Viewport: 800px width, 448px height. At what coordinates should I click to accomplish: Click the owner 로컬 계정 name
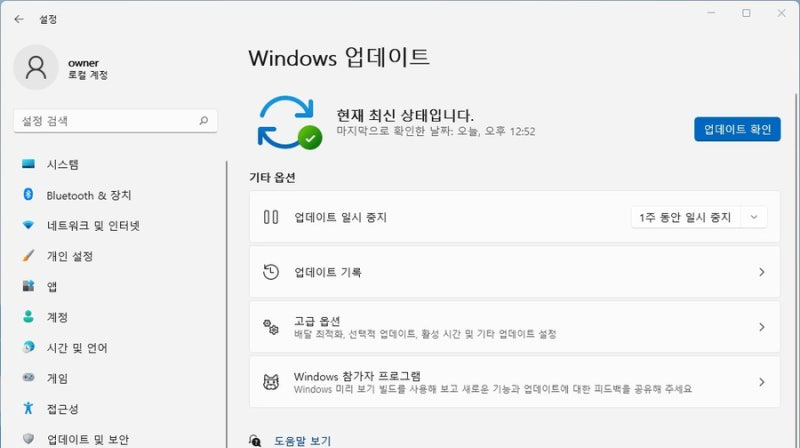pyautogui.click(x=88, y=68)
